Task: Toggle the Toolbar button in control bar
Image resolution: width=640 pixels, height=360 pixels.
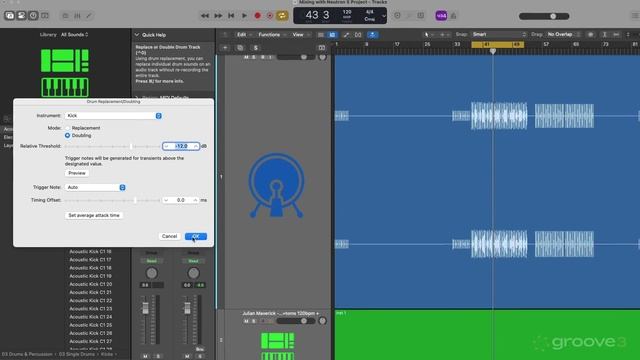Action: tap(45, 16)
